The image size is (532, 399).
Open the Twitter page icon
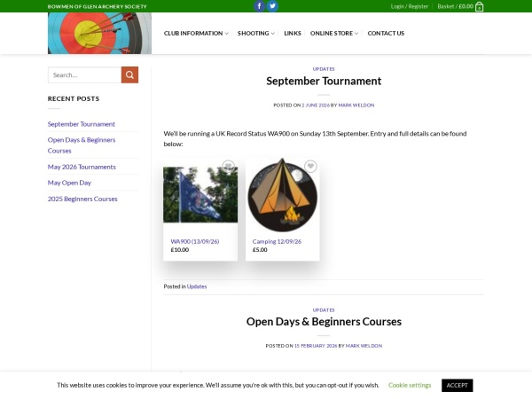click(272, 6)
